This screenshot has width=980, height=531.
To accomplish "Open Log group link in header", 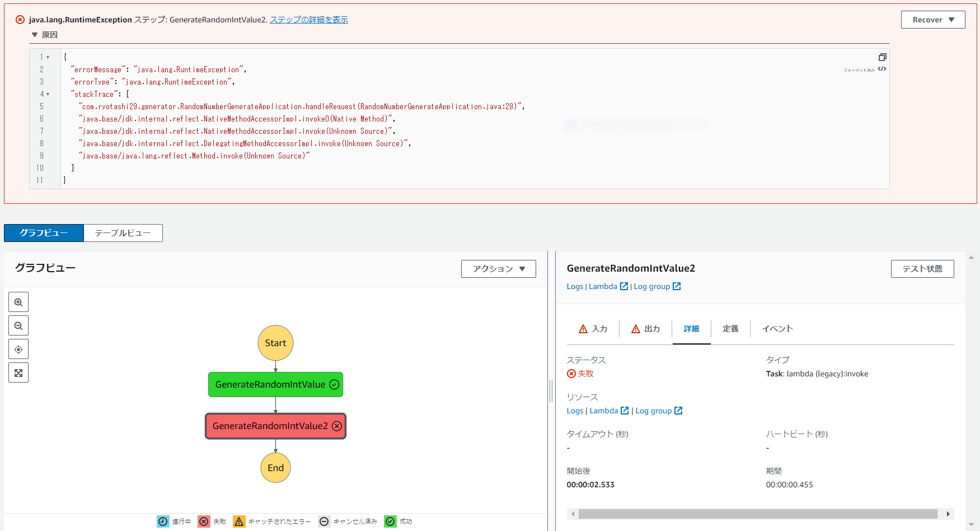I will point(657,286).
